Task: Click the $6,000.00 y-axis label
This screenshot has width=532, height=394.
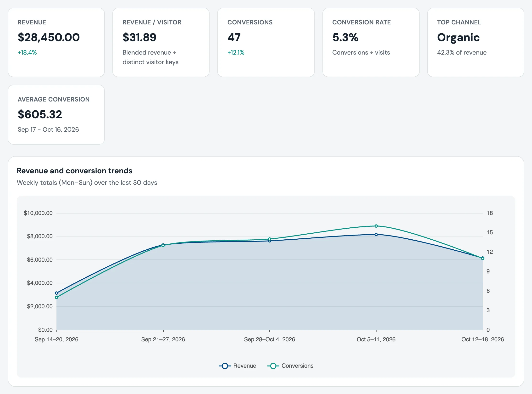Action: (40, 260)
